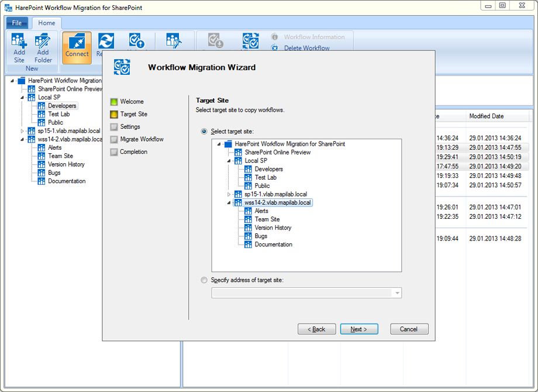The image size is (538, 392).
Task: Select Documentation label in the left tree
Action: click(67, 181)
